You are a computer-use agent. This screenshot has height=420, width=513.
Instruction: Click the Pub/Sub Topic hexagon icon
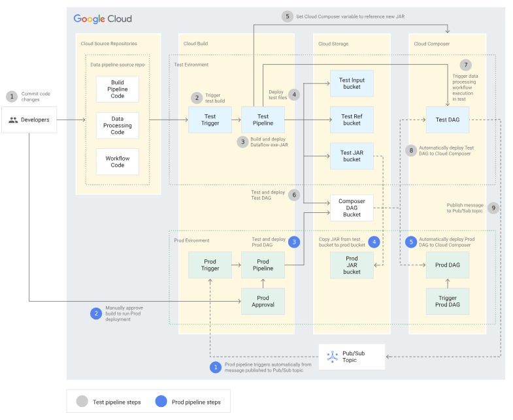[x=333, y=357]
